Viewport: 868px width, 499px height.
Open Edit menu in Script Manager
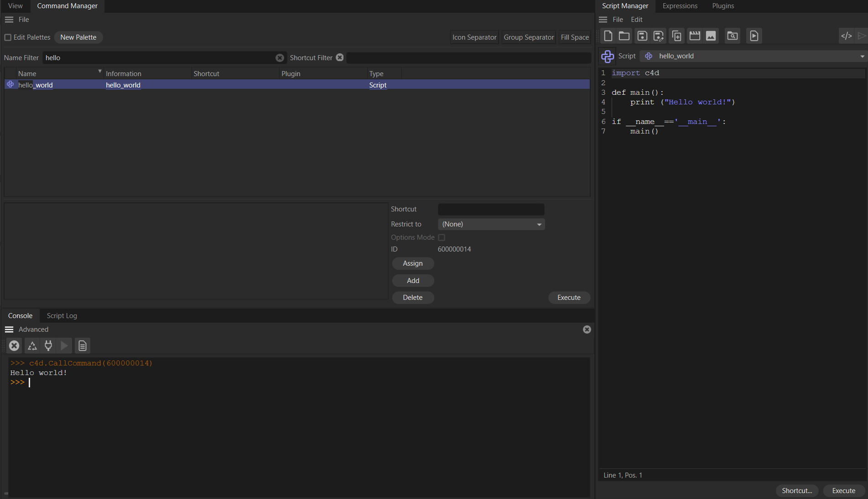tap(636, 20)
